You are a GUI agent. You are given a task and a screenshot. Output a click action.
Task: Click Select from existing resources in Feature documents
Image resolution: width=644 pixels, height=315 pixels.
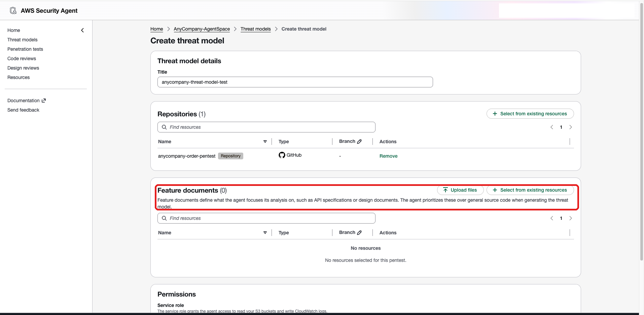(530, 190)
